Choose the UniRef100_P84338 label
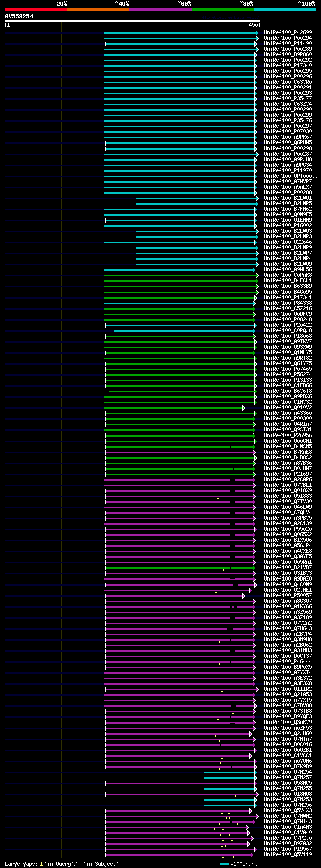Screen dimensions: 321x868 pos(288,303)
